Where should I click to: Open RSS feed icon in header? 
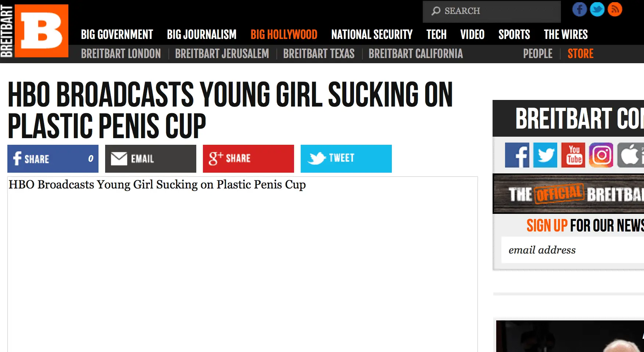615,10
